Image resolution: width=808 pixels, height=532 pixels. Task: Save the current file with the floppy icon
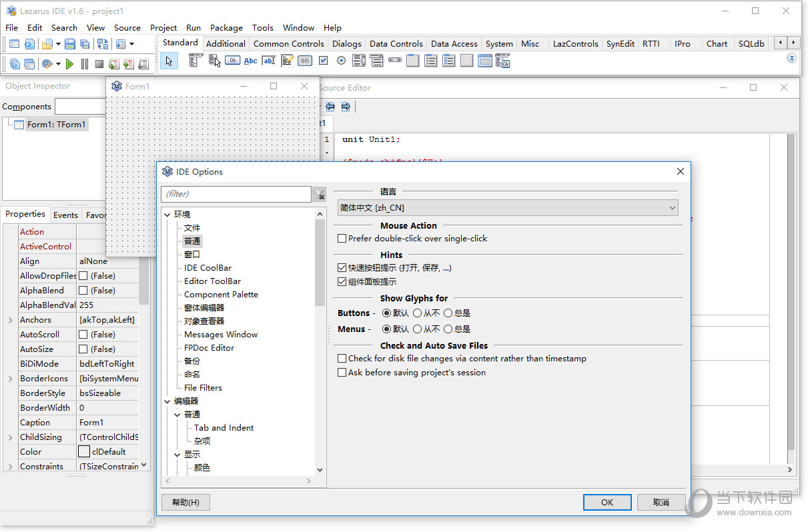click(70, 44)
